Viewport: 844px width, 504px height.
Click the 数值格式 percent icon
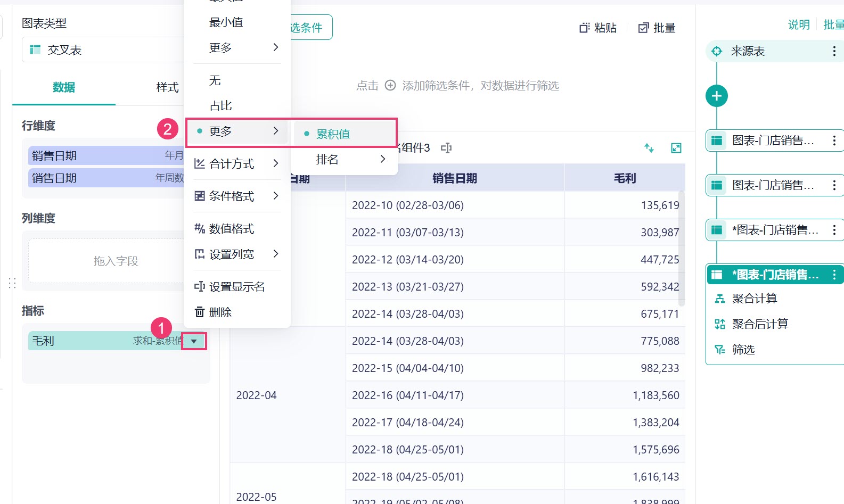pos(200,229)
